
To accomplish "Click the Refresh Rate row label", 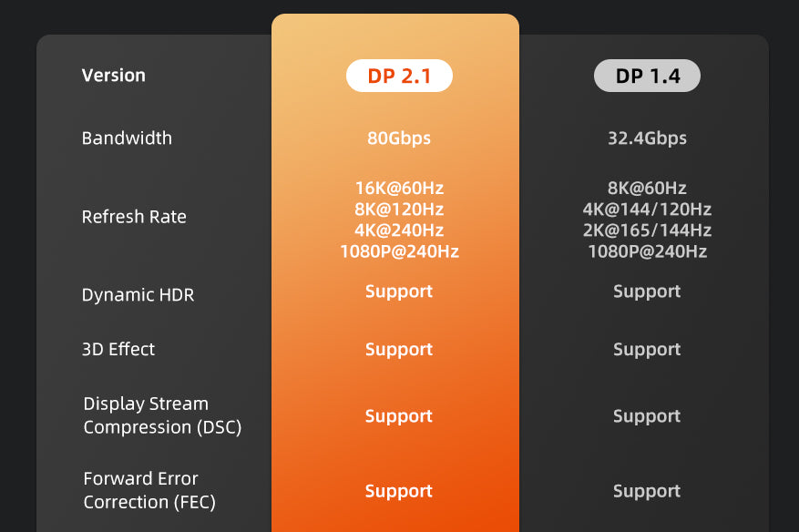I will (x=134, y=217).
